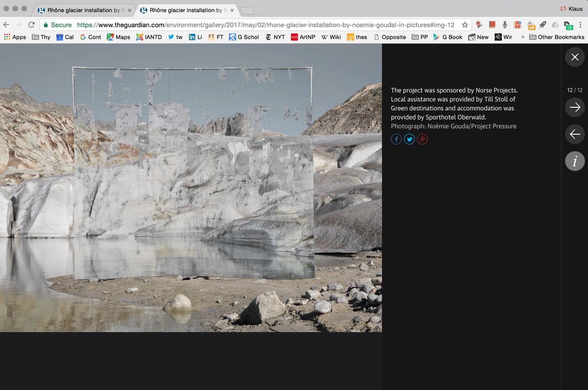
Task: Open the Thy bookmarks folder
Action: click(x=41, y=37)
